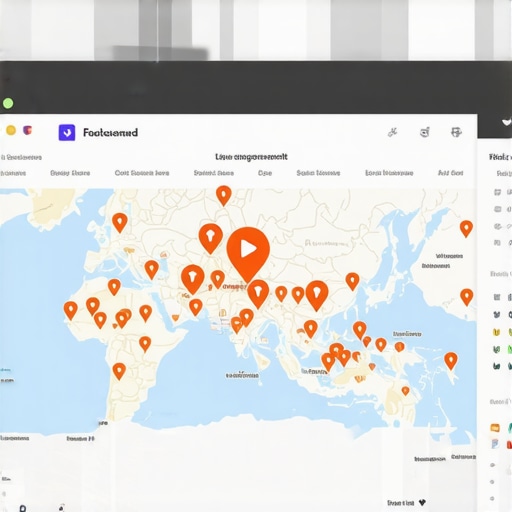The image size is (512, 512).
Task: Click the printer-like icon at header's right end
Action: coord(456,132)
